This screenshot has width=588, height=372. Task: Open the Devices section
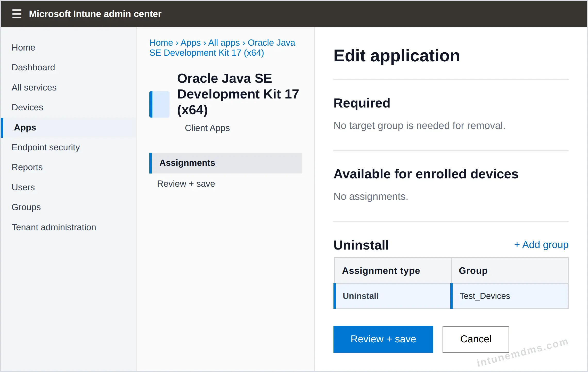coord(27,107)
